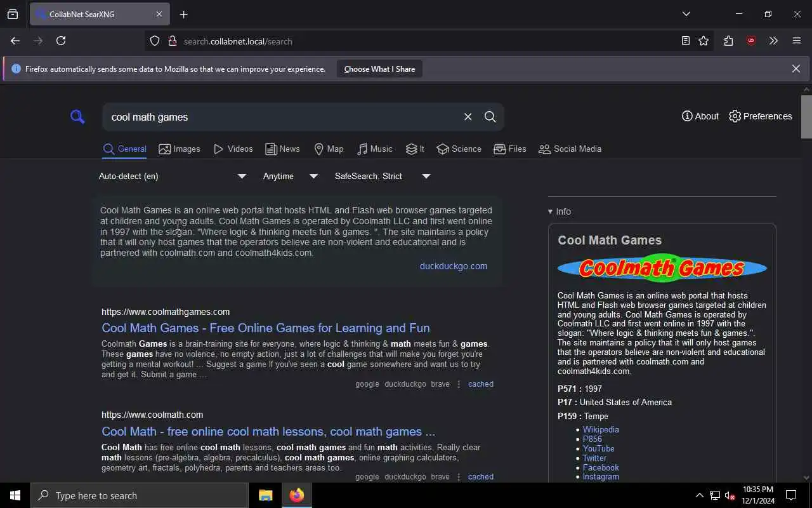Open site connection info lock icon
This screenshot has height=508, width=812.
coord(172,41)
